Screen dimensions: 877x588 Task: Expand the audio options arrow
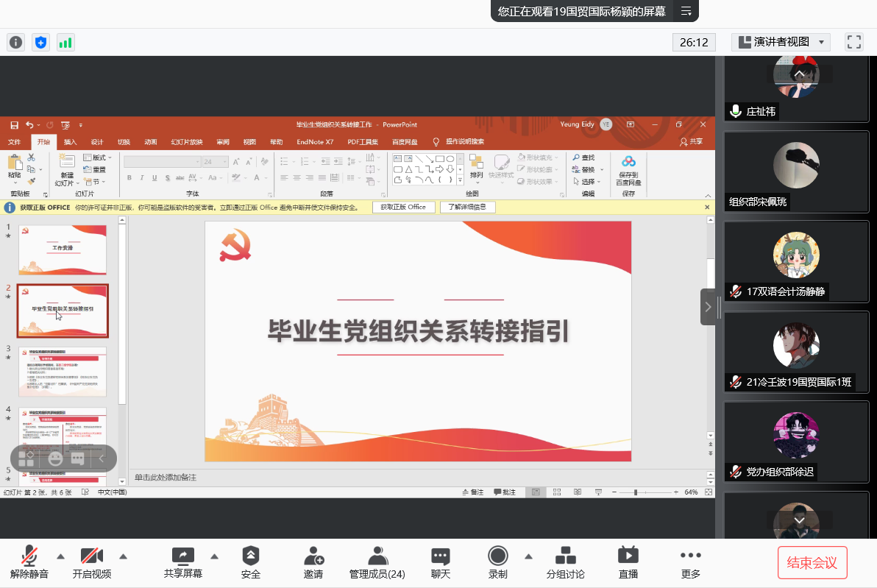(60, 556)
